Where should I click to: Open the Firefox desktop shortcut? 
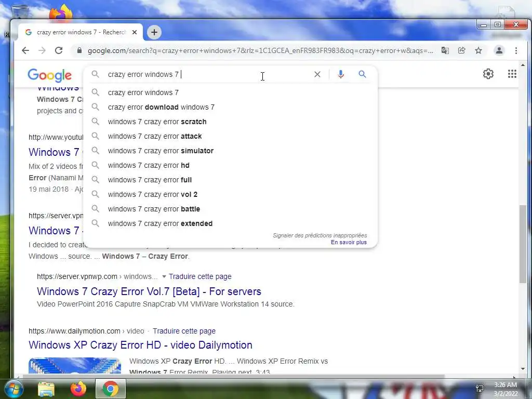click(x=61, y=12)
